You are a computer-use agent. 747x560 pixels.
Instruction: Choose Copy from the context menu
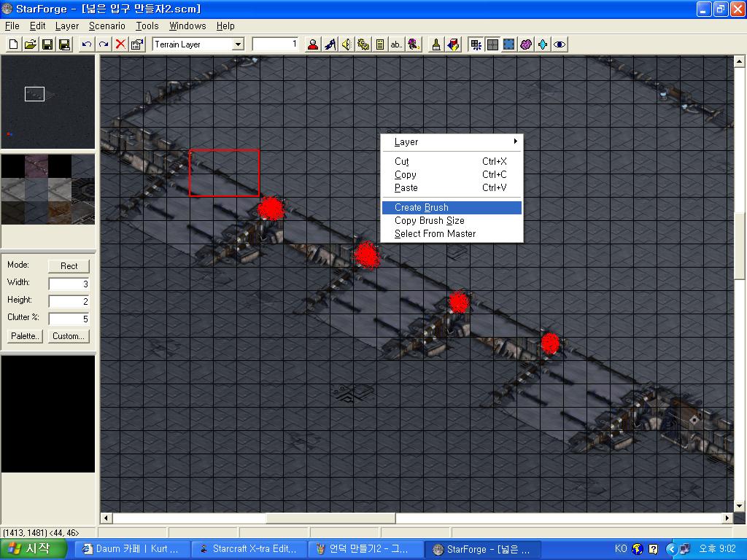[x=452, y=175]
